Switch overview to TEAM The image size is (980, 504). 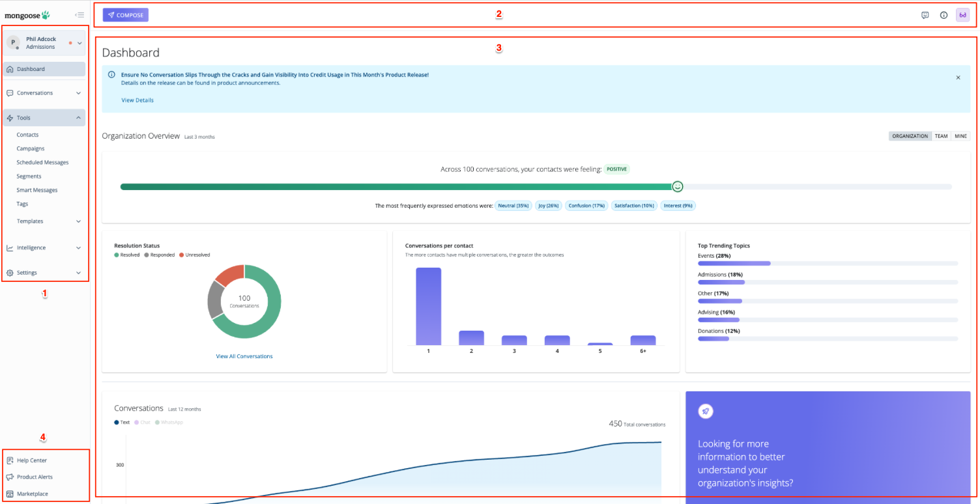(x=941, y=136)
